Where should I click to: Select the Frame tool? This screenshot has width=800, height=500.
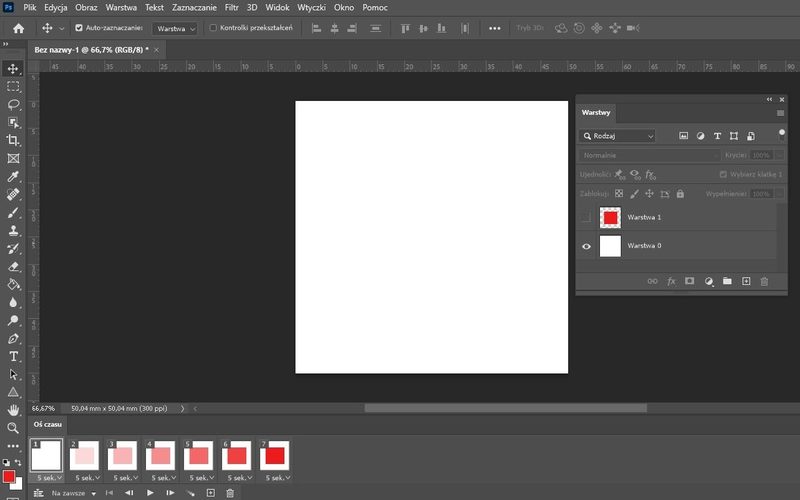pyautogui.click(x=13, y=159)
